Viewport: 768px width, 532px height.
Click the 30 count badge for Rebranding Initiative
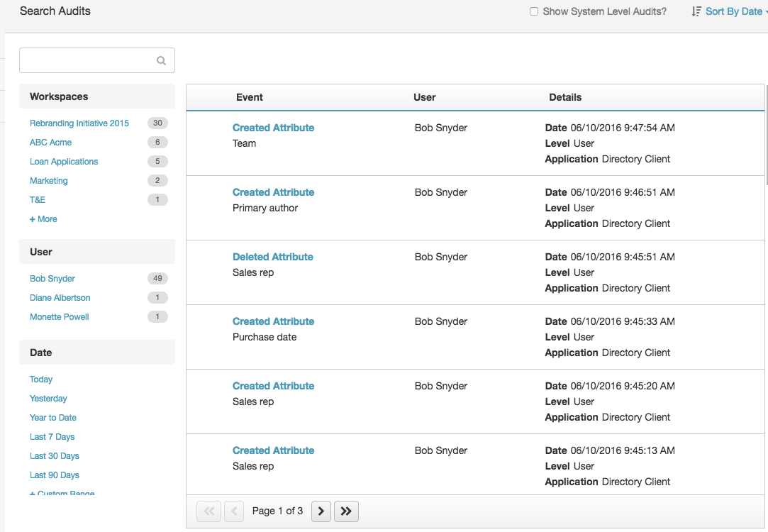(x=157, y=123)
